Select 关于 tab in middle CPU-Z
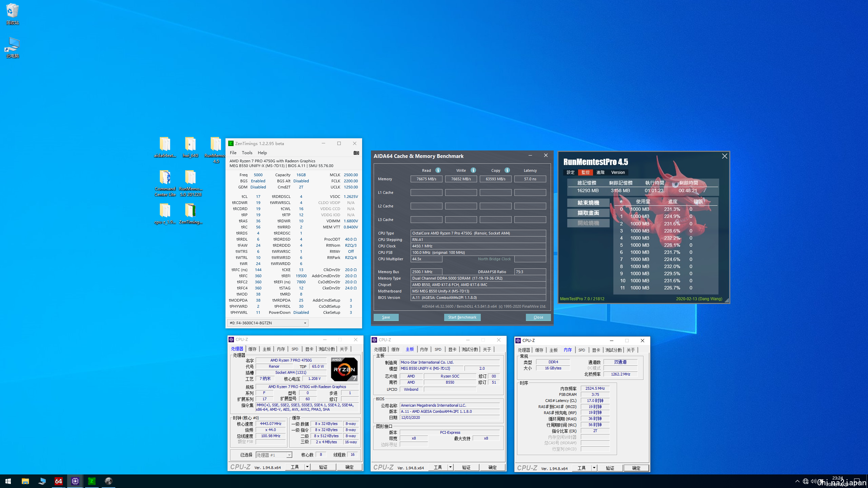 (x=487, y=349)
